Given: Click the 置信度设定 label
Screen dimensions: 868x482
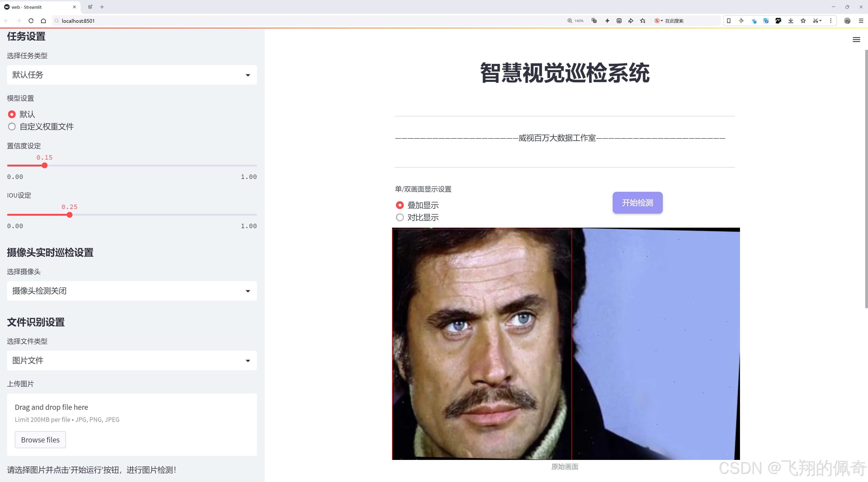Looking at the screenshot, I should [24, 146].
